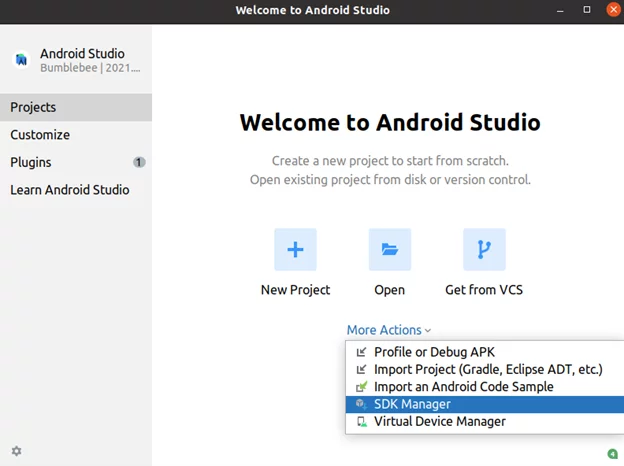Image resolution: width=624 pixels, height=466 pixels.
Task: Click the Open label
Action: 390,290
